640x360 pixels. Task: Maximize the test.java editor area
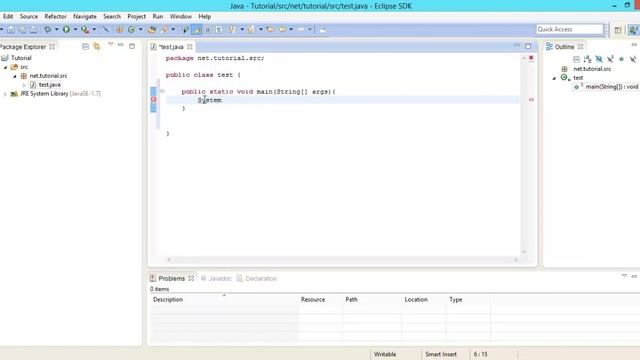tap(528, 46)
